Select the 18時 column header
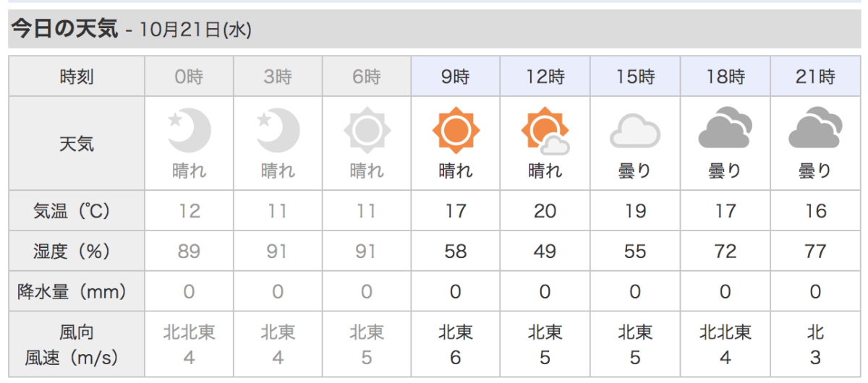Image resolution: width=868 pixels, height=383 pixels. pyautogui.click(x=726, y=76)
